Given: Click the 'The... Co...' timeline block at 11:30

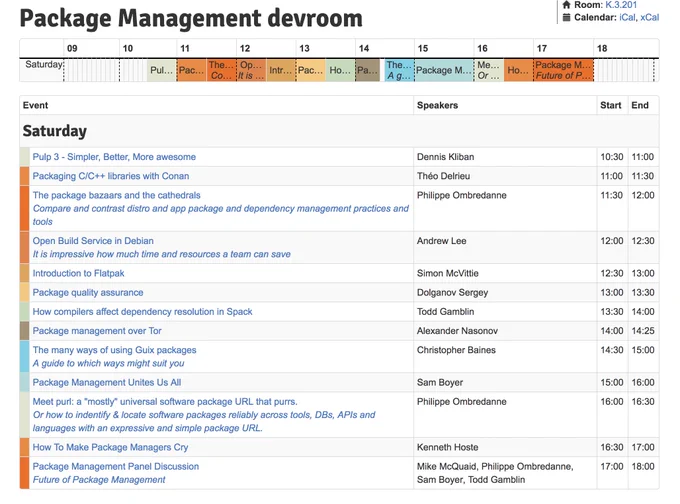Looking at the screenshot, I should 221,70.
